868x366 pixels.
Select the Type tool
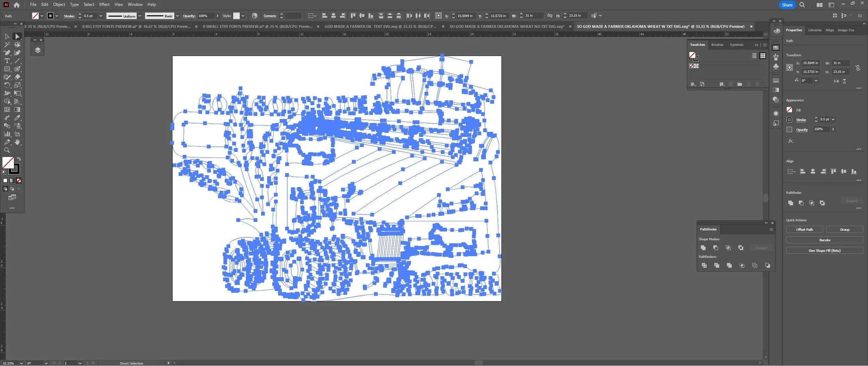coord(7,61)
